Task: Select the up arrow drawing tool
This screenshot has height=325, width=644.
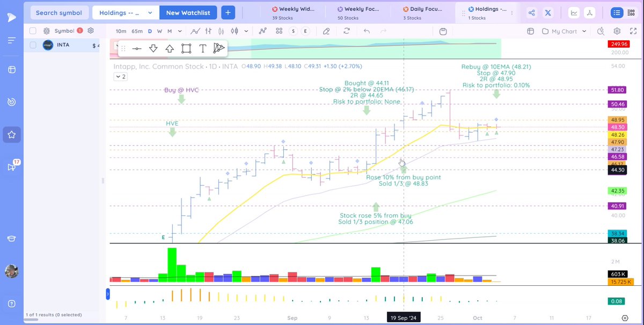Action: [x=170, y=48]
